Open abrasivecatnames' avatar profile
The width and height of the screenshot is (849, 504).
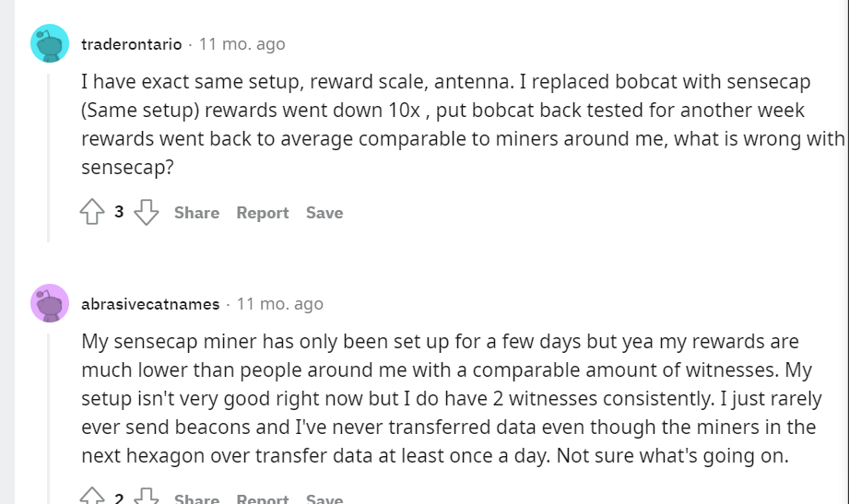click(50, 303)
